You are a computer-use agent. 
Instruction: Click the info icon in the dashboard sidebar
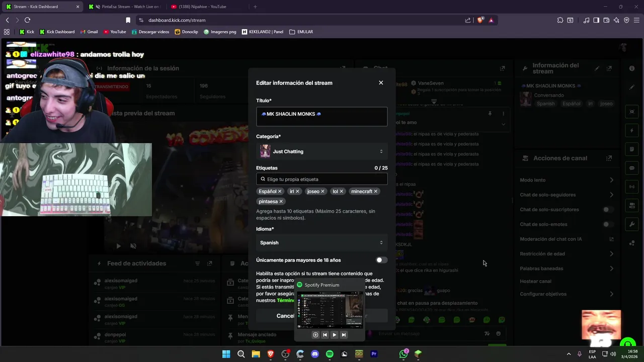pyautogui.click(x=632, y=68)
